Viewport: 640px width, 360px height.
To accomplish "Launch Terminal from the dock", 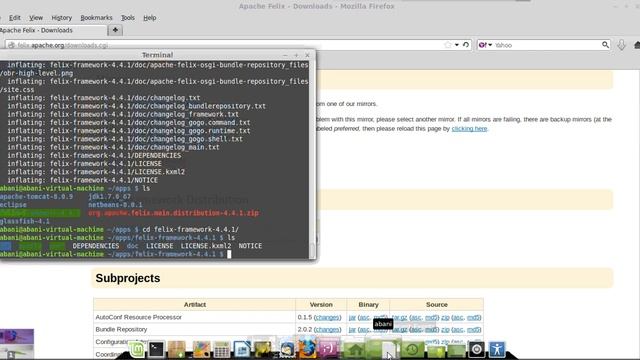I will (x=156, y=349).
